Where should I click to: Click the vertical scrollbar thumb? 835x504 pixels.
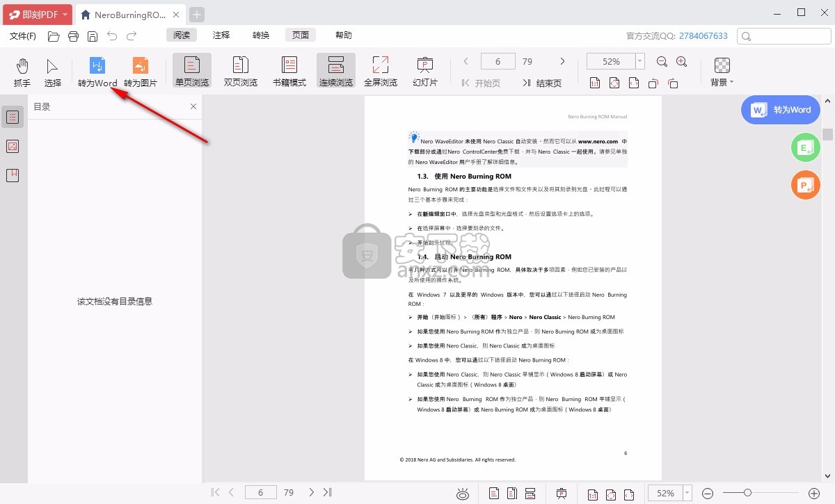(827, 134)
